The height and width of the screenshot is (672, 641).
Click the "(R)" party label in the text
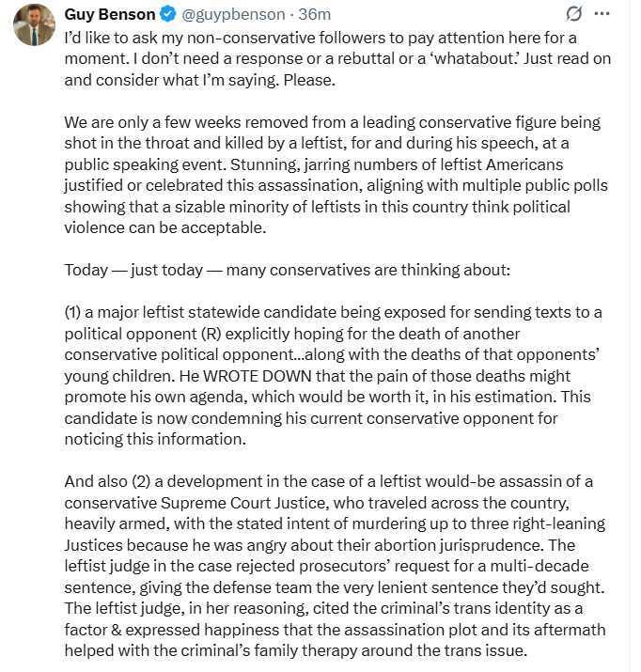pyautogui.click(x=205, y=334)
